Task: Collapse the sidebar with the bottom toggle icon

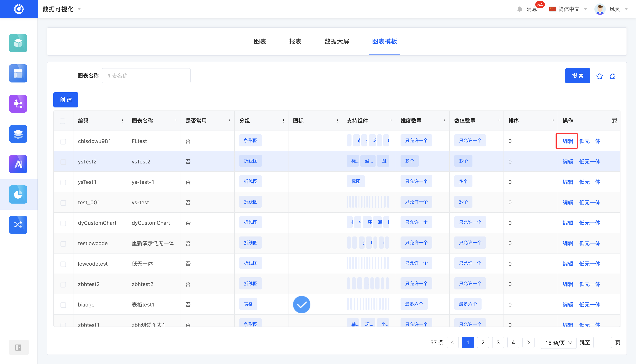Action: 18,347
